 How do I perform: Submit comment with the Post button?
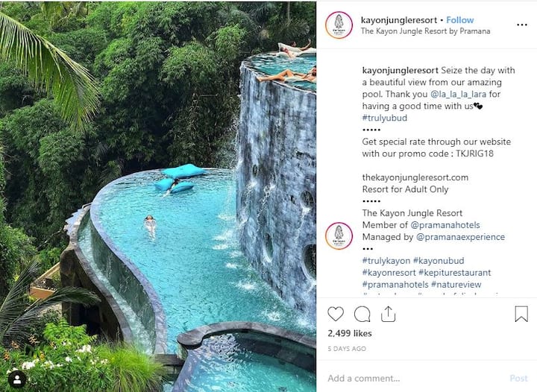coord(518,379)
